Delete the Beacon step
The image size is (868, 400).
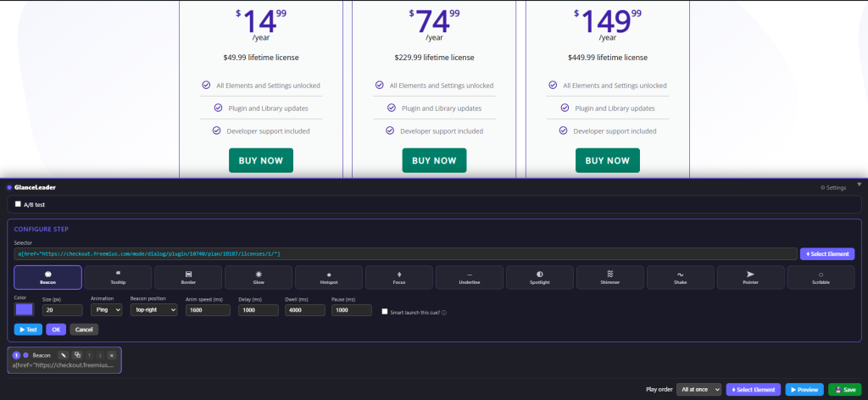pos(111,355)
